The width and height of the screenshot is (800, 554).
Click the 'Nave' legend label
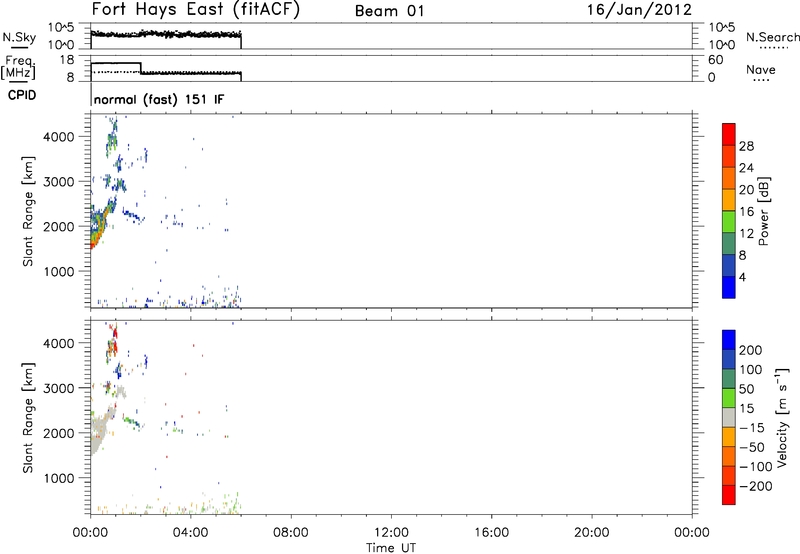click(761, 69)
